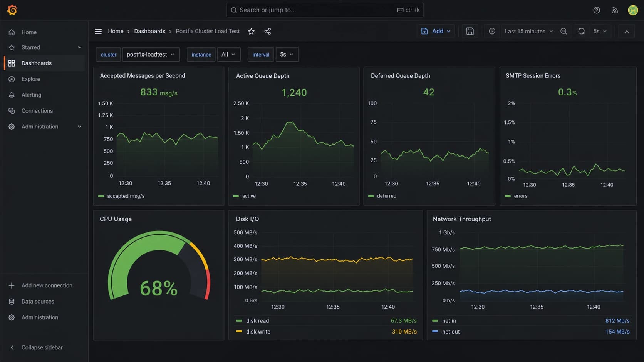644x362 pixels.
Task: Click the Collapse sidebar arrow icon
Action: pyautogui.click(x=12, y=347)
